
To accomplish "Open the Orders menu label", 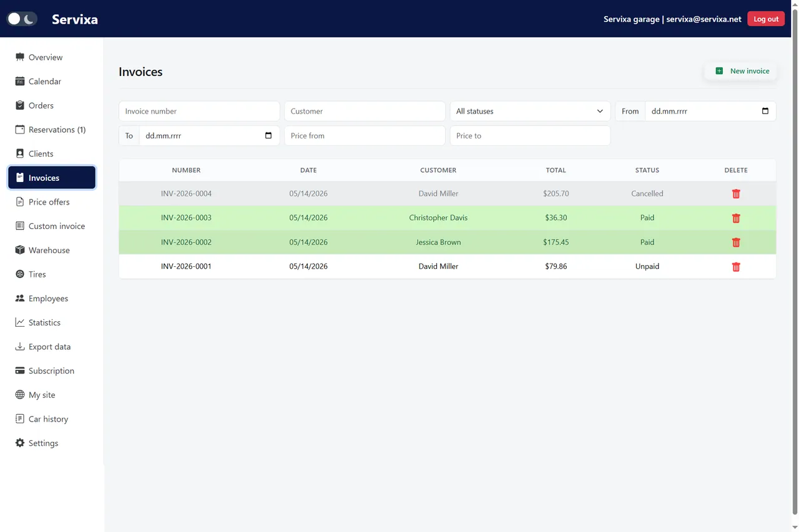I will pos(41,105).
